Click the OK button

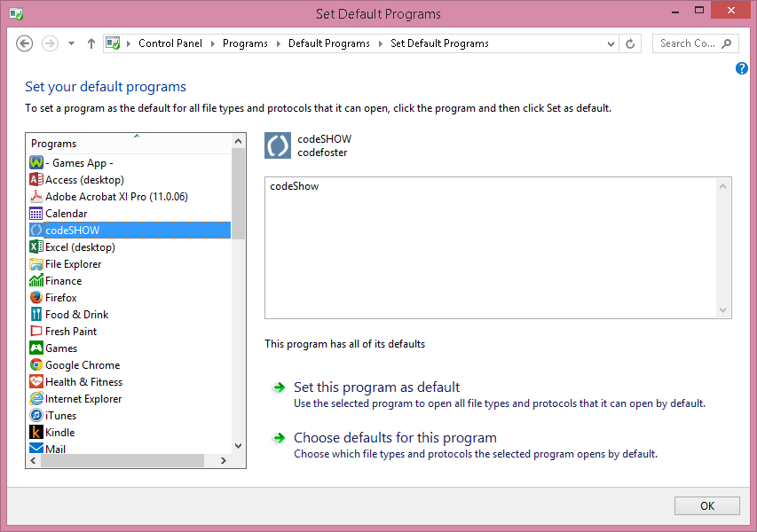pyautogui.click(x=707, y=506)
